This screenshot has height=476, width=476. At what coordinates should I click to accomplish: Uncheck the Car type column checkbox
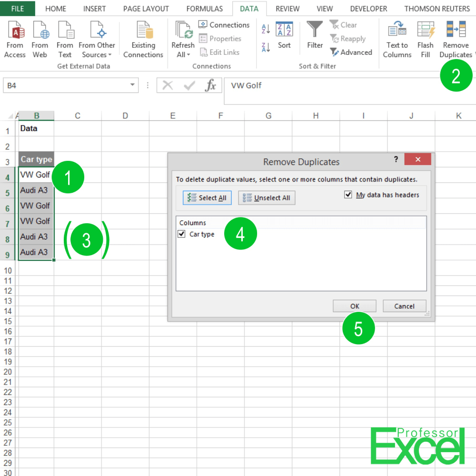point(181,234)
